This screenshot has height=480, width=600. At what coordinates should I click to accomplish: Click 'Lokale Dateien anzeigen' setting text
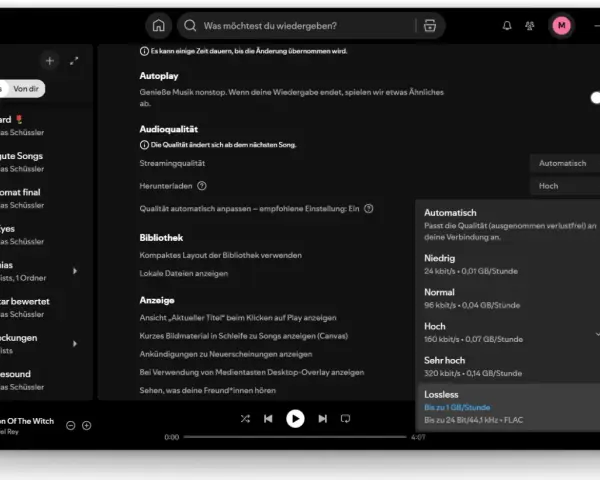(184, 273)
